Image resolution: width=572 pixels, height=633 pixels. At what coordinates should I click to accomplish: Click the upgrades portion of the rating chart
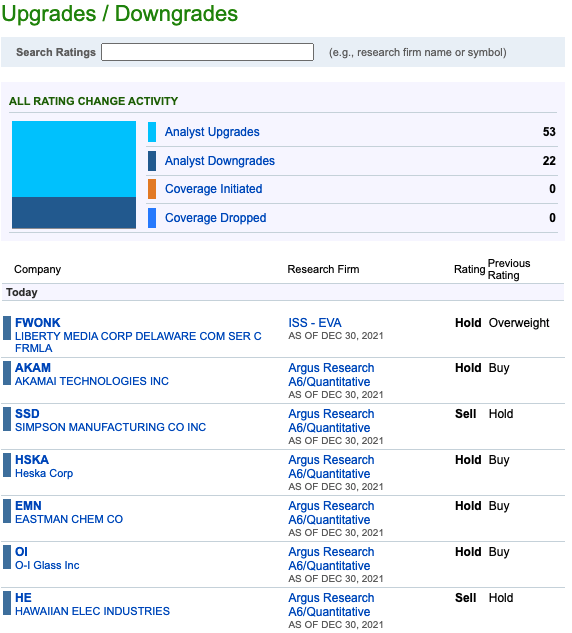(x=74, y=159)
